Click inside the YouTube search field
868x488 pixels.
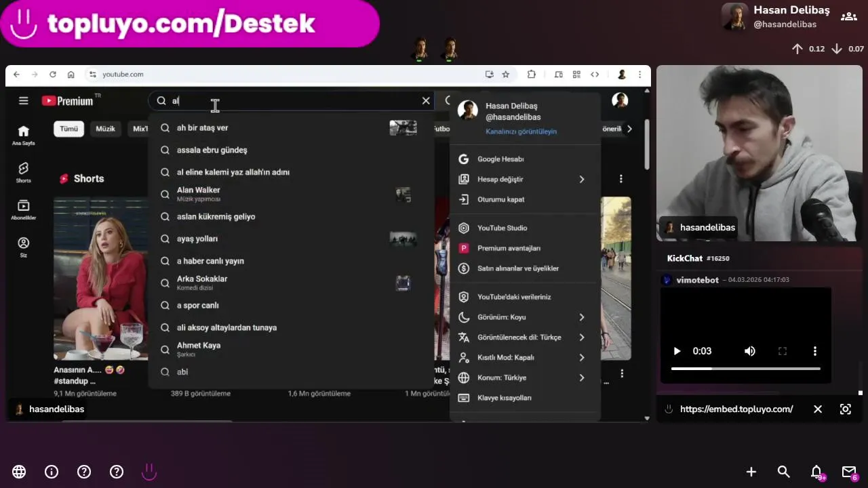point(292,101)
